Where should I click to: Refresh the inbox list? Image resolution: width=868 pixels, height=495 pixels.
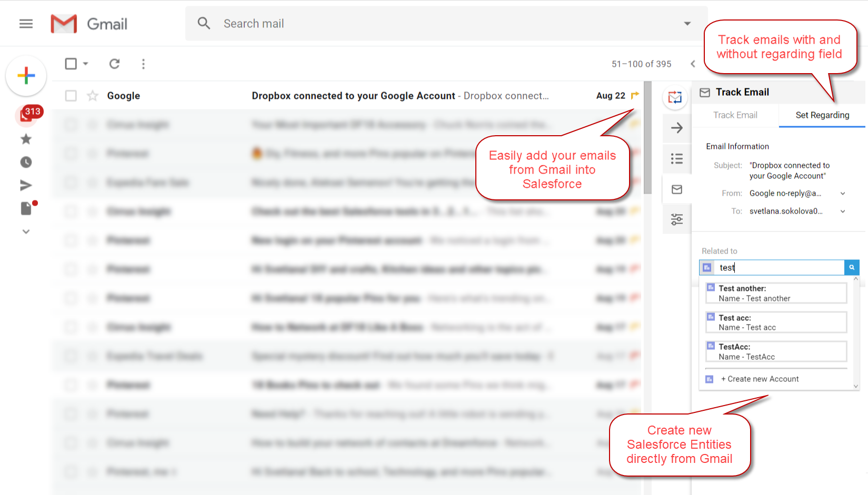(114, 64)
